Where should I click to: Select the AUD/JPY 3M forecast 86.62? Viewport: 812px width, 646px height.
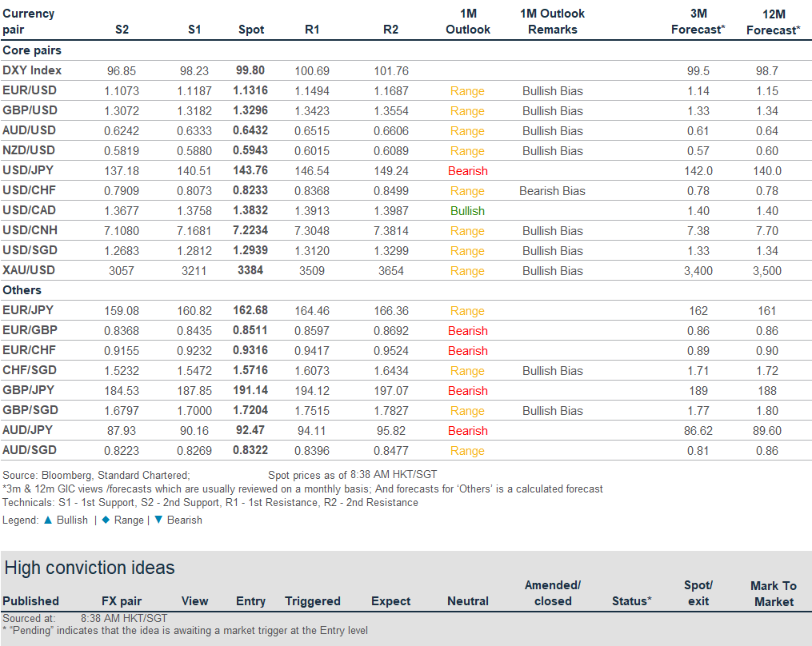point(698,431)
